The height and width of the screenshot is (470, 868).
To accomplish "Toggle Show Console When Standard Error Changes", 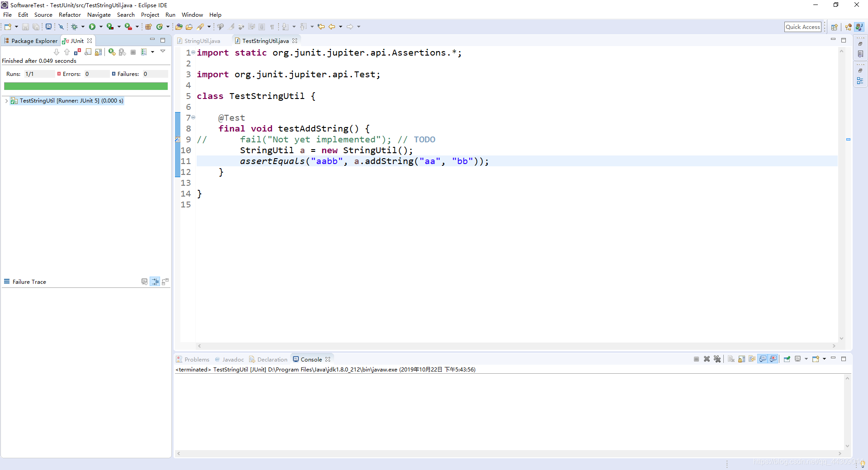I will pos(774,359).
